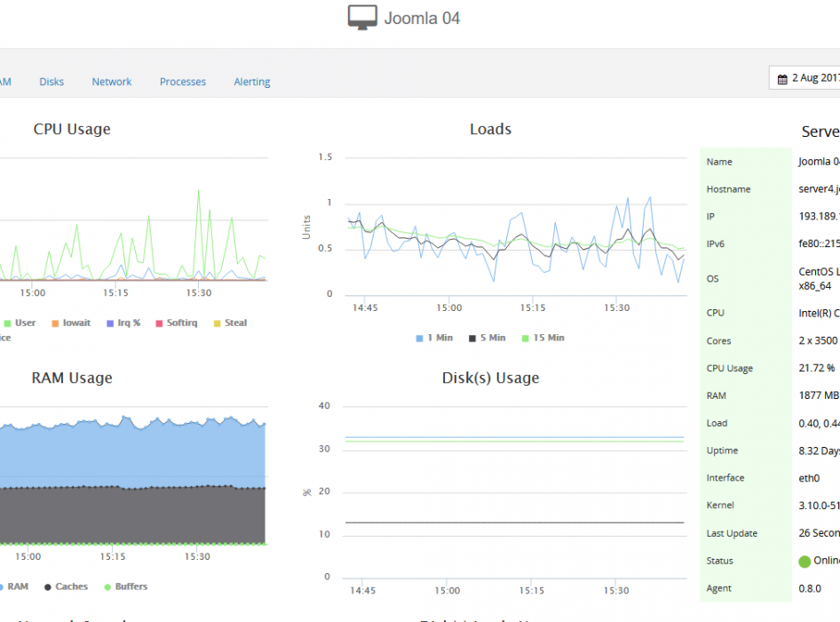The image size is (840, 622).
Task: Click the blue 1 Min legend color square
Action: [x=419, y=339]
